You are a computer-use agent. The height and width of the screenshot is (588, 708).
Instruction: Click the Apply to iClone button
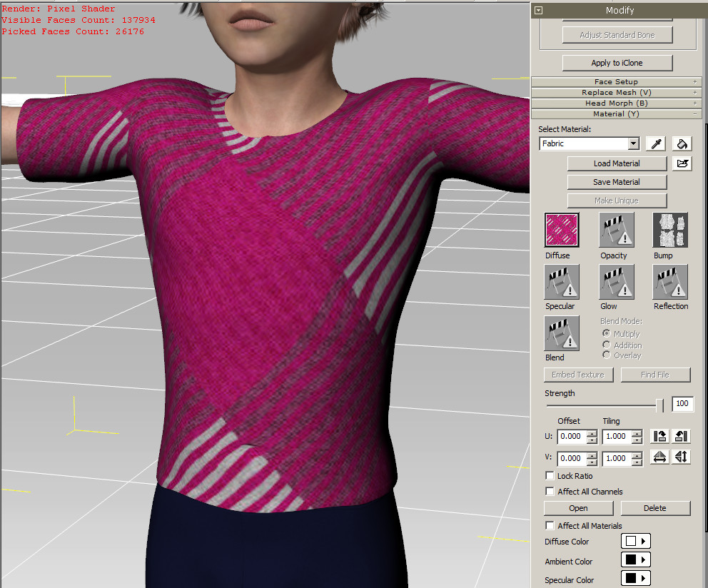click(617, 63)
